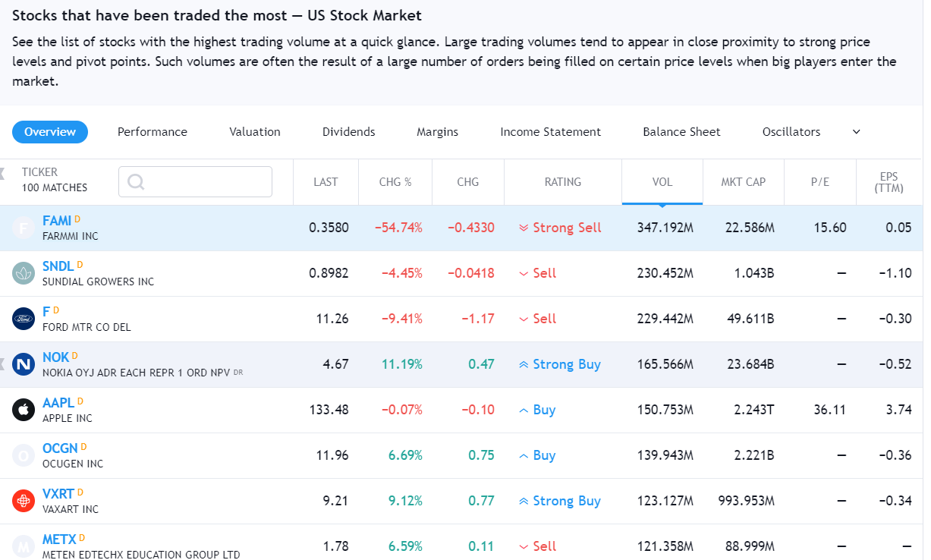The width and height of the screenshot is (931, 560).
Task: Click the 347.192M volume value
Action: [665, 228]
